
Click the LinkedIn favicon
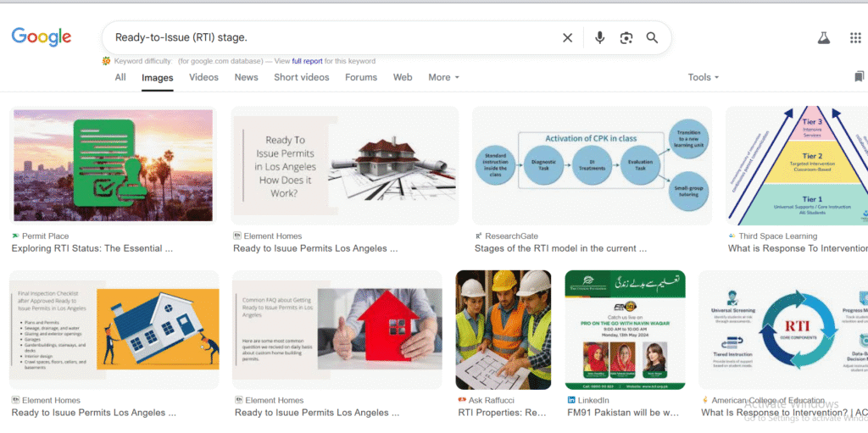click(571, 400)
